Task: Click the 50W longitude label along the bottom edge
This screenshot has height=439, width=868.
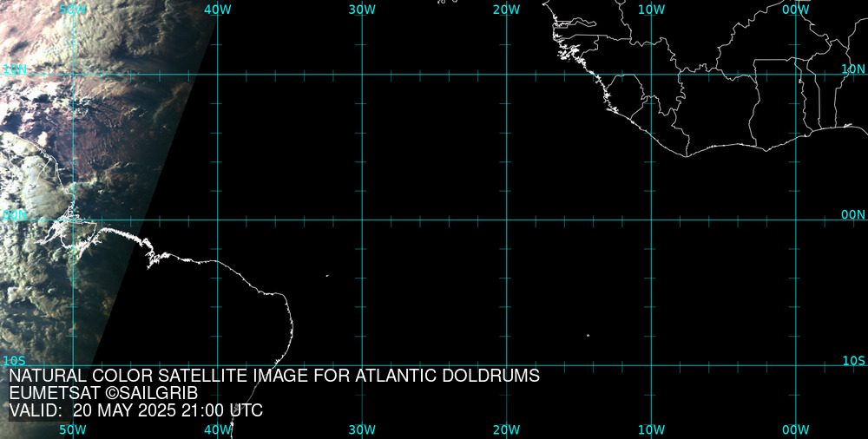Action: (x=73, y=429)
